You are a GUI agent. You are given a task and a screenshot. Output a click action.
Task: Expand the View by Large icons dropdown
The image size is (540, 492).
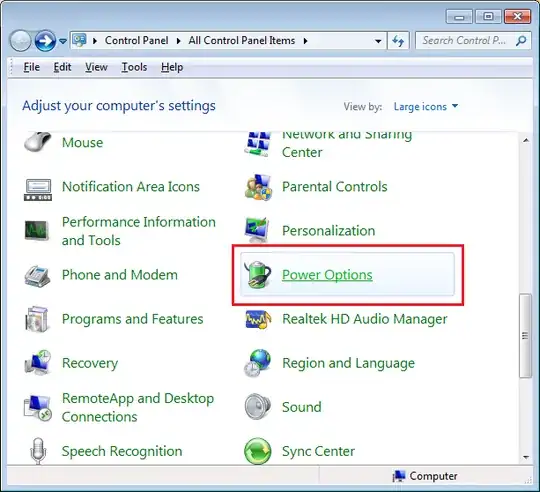click(x=426, y=106)
